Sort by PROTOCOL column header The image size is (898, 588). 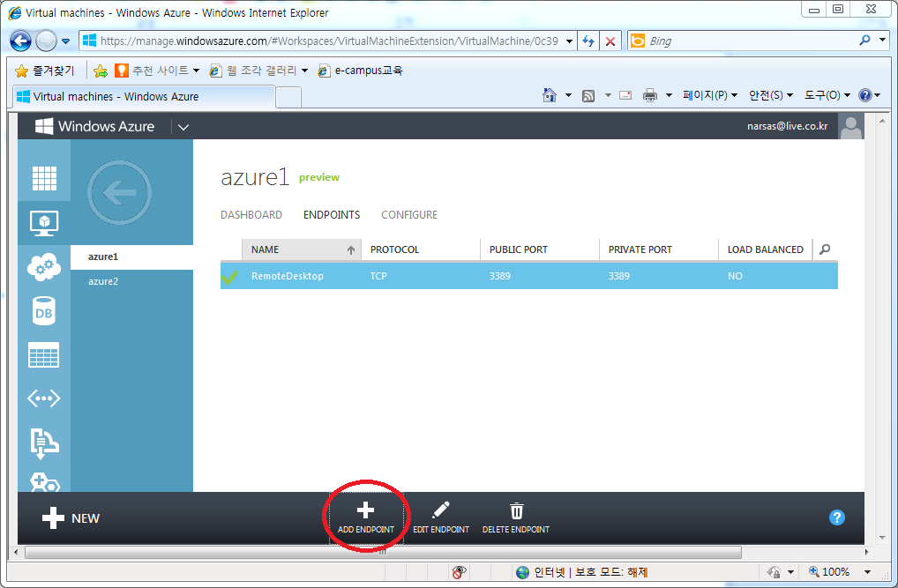tap(421, 249)
